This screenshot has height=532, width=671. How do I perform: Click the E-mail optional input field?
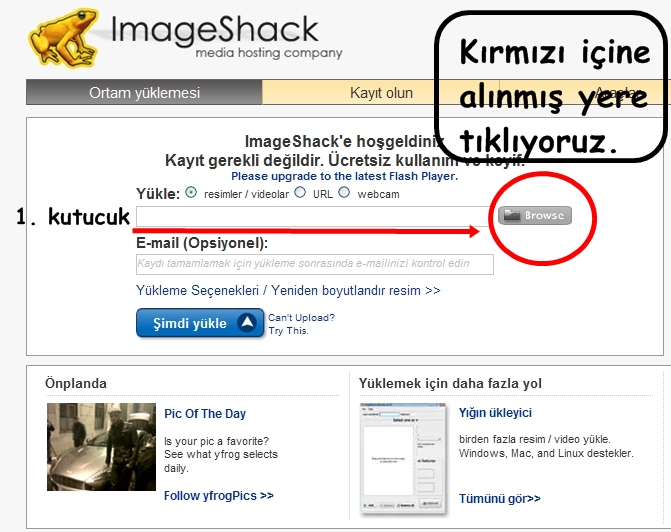tap(314, 264)
